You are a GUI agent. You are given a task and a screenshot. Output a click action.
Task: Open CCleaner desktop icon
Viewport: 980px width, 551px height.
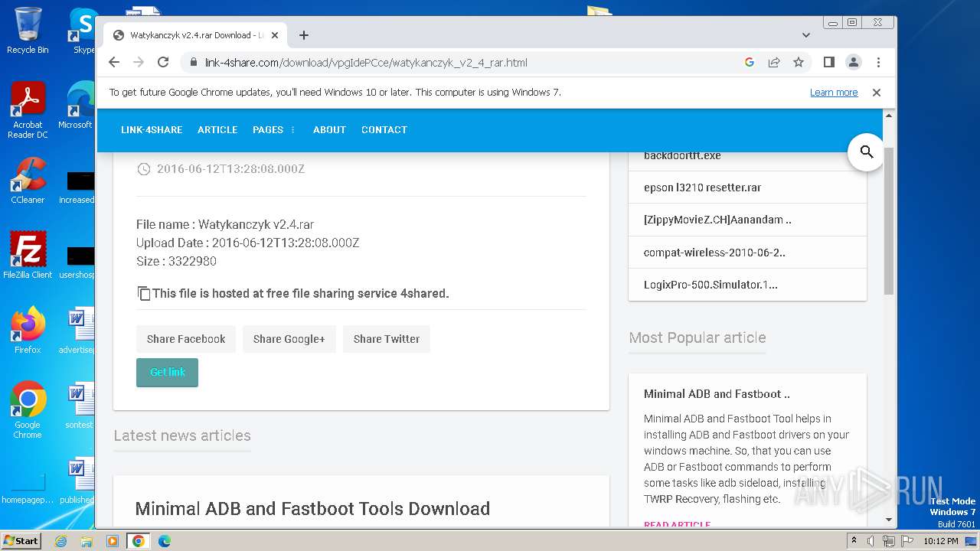(28, 181)
